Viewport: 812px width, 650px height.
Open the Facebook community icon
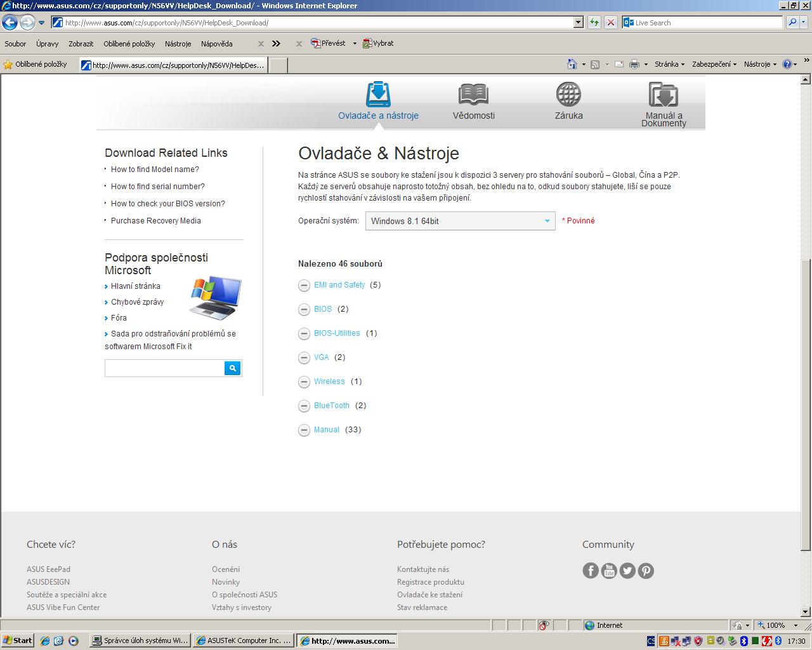591,571
